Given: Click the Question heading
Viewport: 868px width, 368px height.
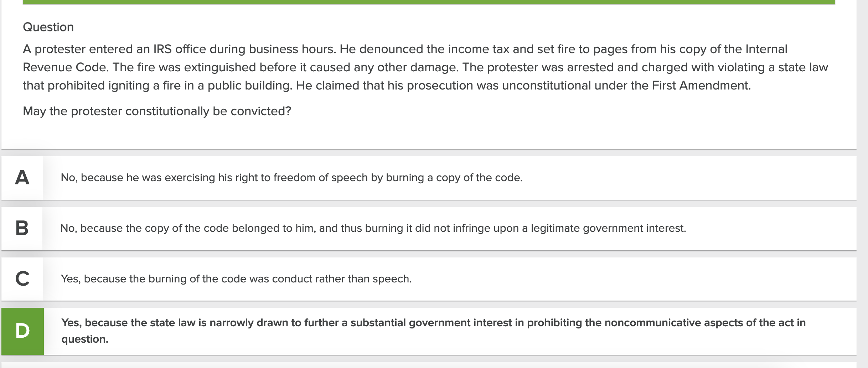Looking at the screenshot, I should (48, 27).
